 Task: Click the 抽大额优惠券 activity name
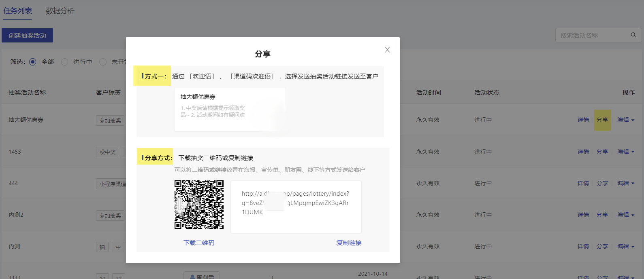pos(26,120)
